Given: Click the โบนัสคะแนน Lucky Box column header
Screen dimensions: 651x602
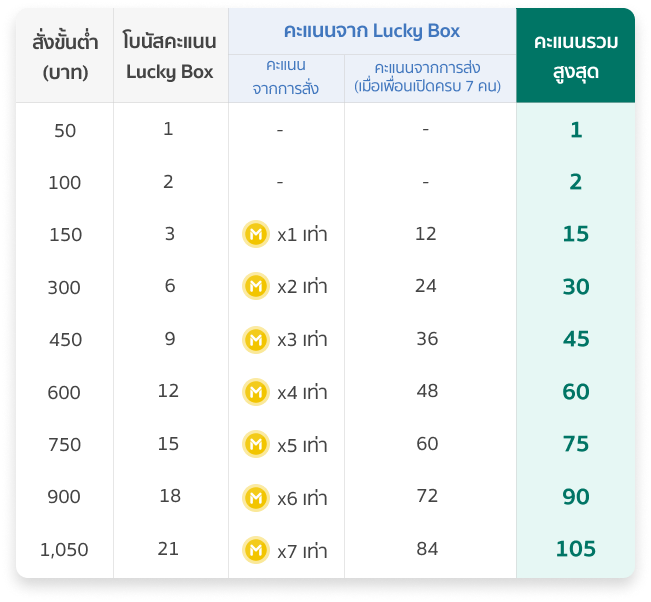Looking at the screenshot, I should coord(169,56).
